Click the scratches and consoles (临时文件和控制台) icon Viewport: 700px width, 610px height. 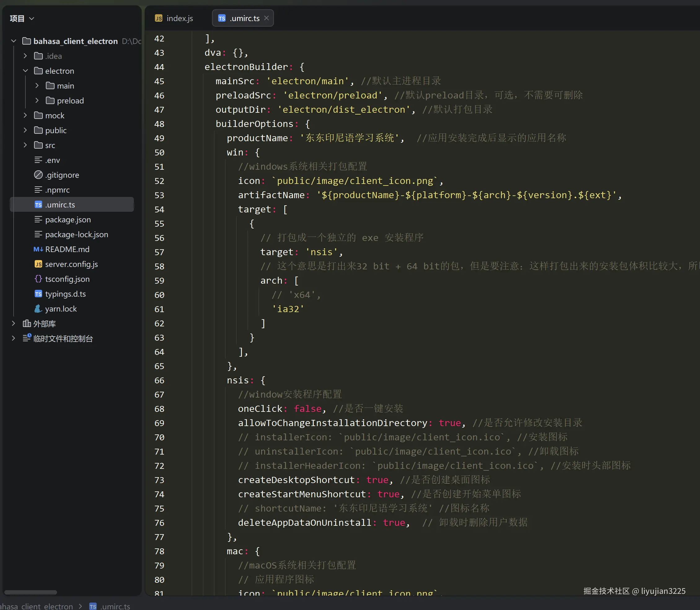27,338
